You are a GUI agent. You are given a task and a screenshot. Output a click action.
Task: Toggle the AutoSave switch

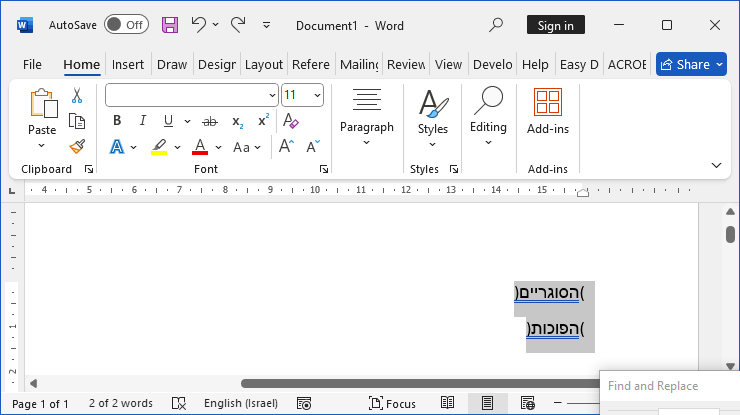click(x=126, y=25)
